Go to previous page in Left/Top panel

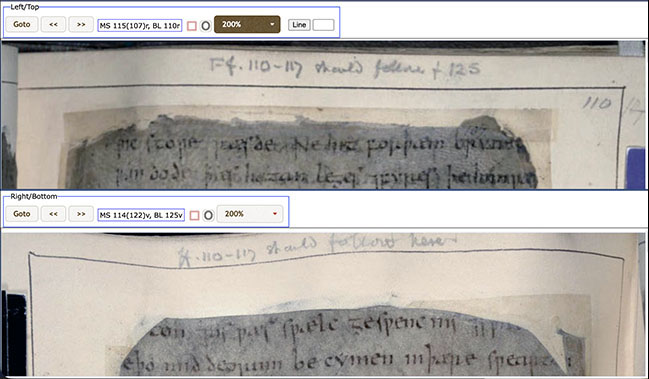point(53,24)
